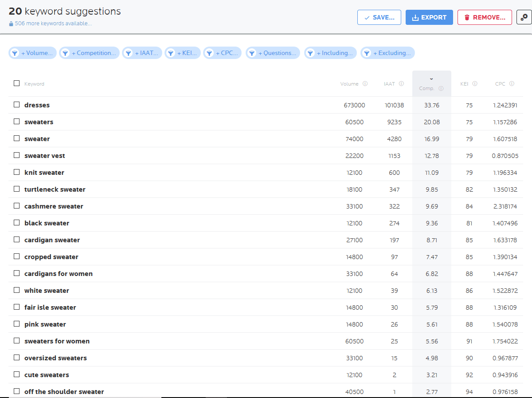Check the checkbox beside dresses

(16, 105)
